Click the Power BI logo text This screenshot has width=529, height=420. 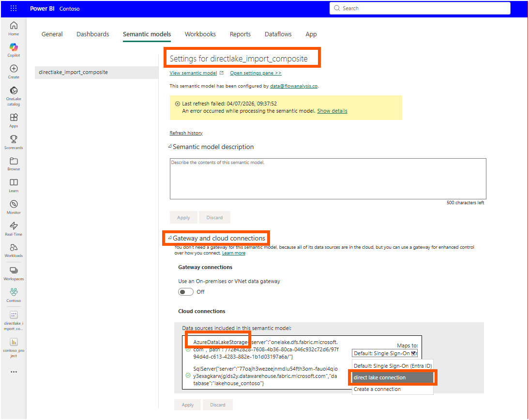42,8
